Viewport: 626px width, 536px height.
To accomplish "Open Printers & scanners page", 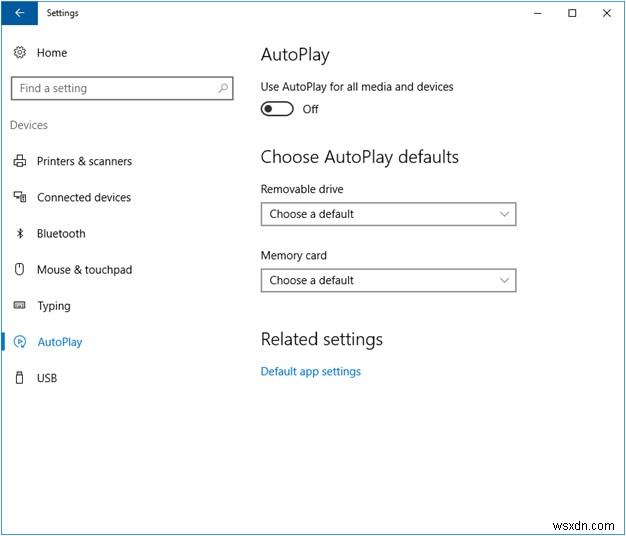I will tap(84, 161).
